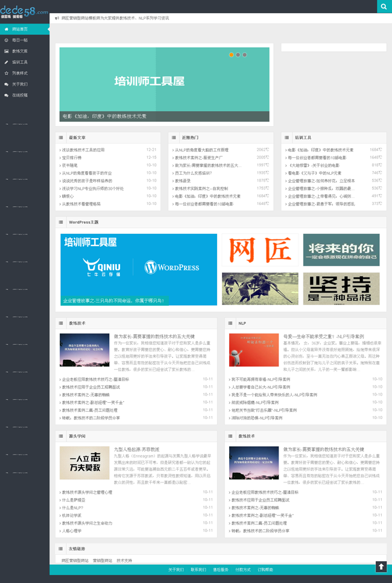Image resolution: width=392 pixels, height=583 pixels.
Task: Open 付款方式 in the footer
Action: coord(243,570)
